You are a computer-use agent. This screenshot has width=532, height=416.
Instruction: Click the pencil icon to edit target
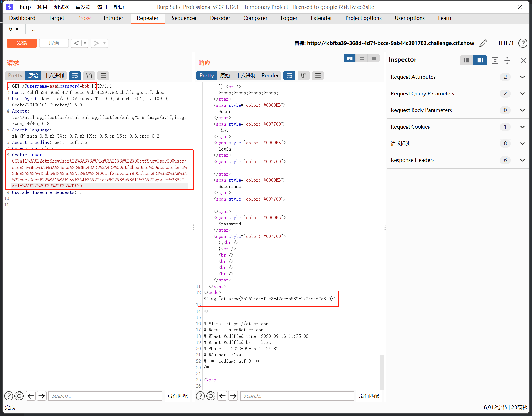point(483,43)
